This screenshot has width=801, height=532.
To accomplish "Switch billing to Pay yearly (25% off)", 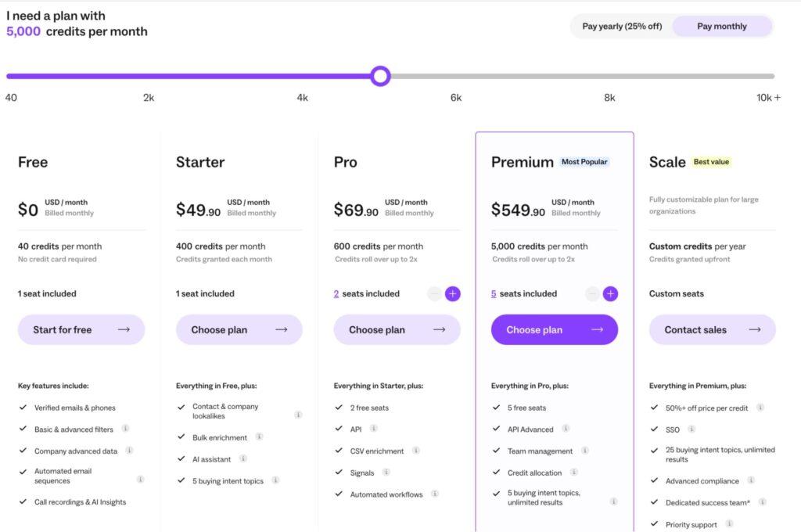I will [x=622, y=27].
